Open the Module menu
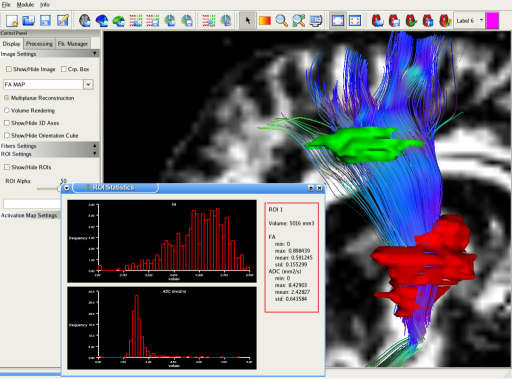This screenshot has height=379, width=512. click(25, 5)
